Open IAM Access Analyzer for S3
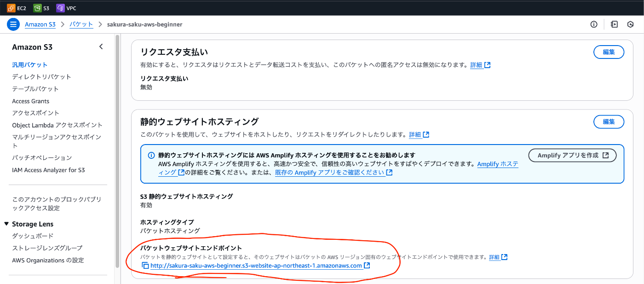 tap(48, 170)
